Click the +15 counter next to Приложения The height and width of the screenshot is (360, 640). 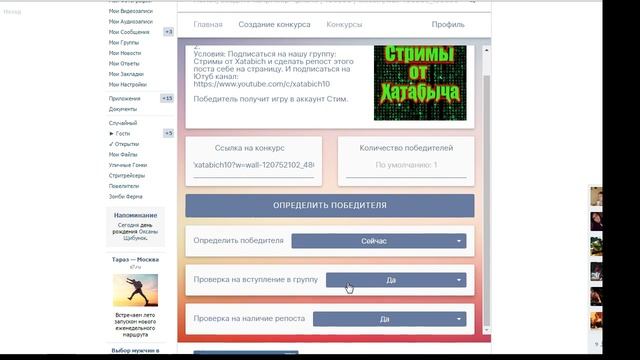[x=167, y=98]
